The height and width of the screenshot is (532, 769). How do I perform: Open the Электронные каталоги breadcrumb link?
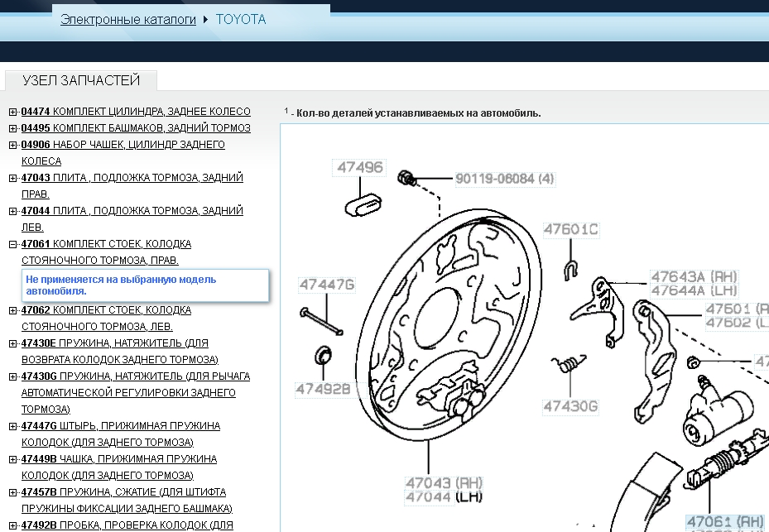pos(128,19)
